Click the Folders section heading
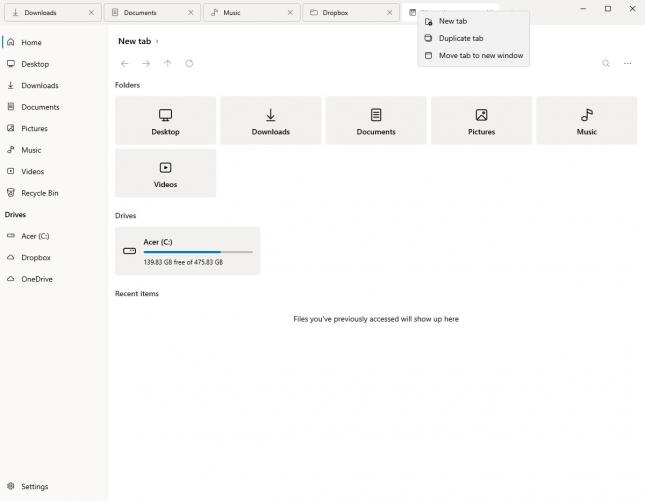This screenshot has width=645, height=501. [x=128, y=85]
